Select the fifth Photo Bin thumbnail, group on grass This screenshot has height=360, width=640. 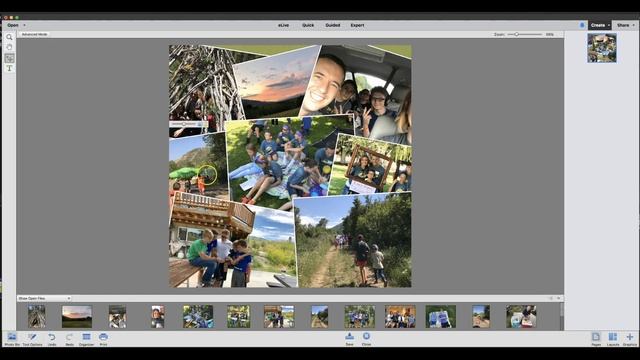(x=198, y=317)
